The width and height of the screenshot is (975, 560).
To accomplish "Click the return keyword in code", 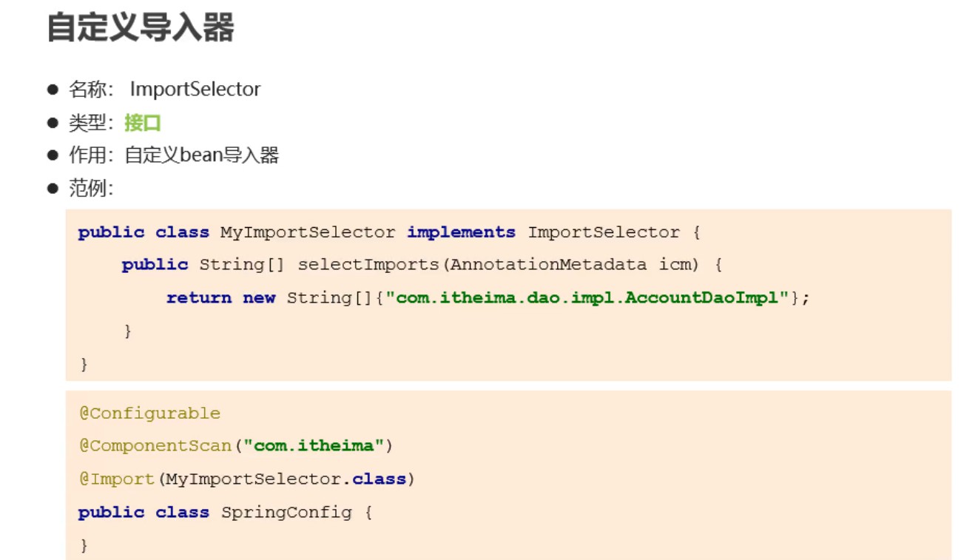I will (199, 297).
